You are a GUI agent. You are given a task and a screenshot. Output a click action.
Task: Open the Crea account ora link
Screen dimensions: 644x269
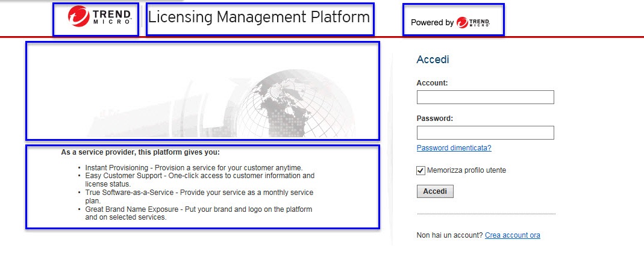[512, 235]
